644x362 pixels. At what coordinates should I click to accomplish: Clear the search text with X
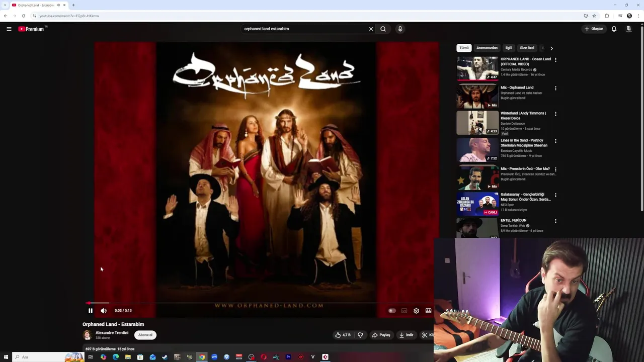coord(371,29)
